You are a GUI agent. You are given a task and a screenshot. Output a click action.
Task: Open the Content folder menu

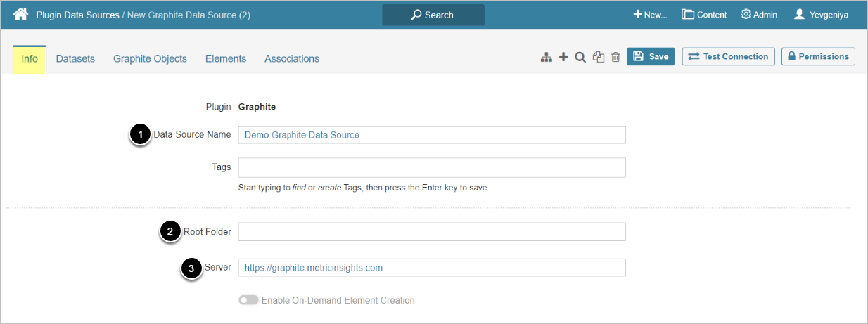704,14
